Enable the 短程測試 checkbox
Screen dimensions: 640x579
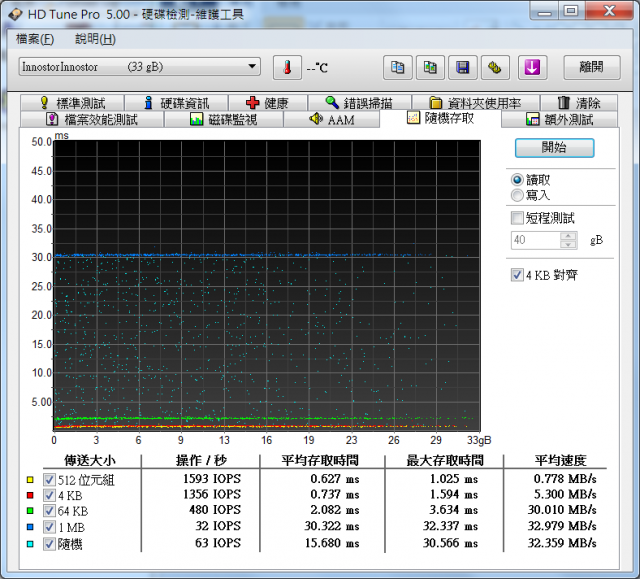[517, 218]
